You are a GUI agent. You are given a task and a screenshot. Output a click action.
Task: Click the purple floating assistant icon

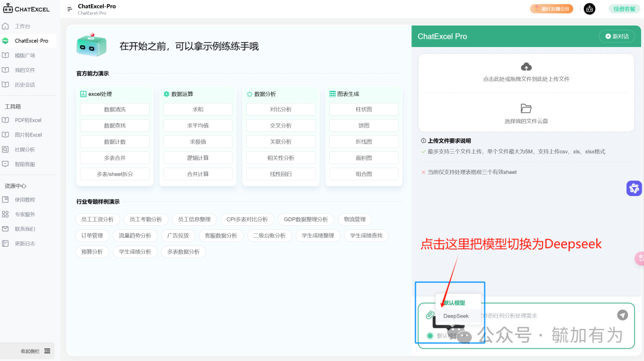[x=634, y=188]
